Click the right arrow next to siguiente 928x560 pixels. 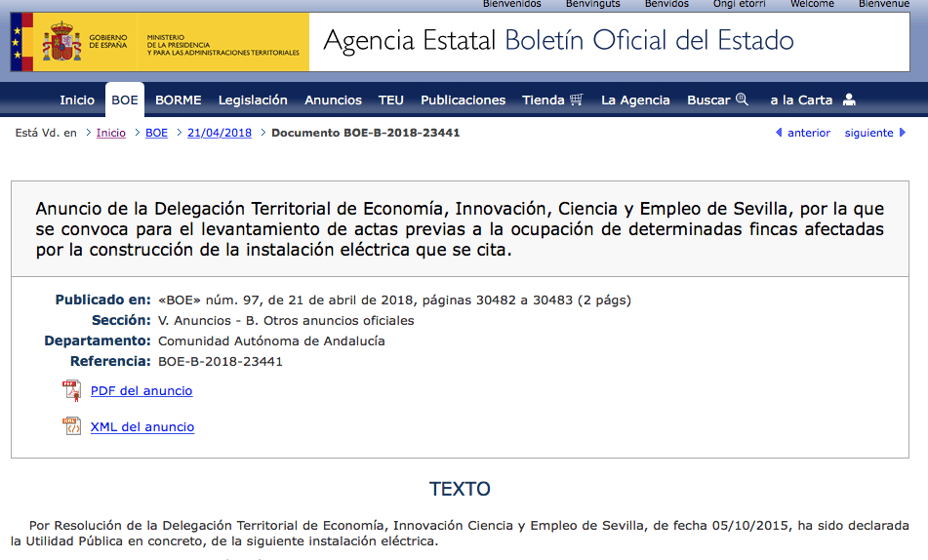[903, 133]
